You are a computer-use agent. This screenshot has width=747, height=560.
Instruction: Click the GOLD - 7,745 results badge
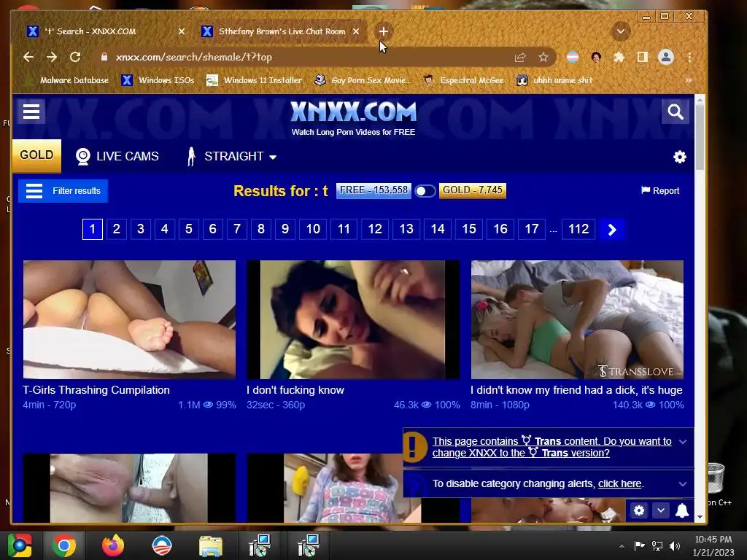[472, 190]
